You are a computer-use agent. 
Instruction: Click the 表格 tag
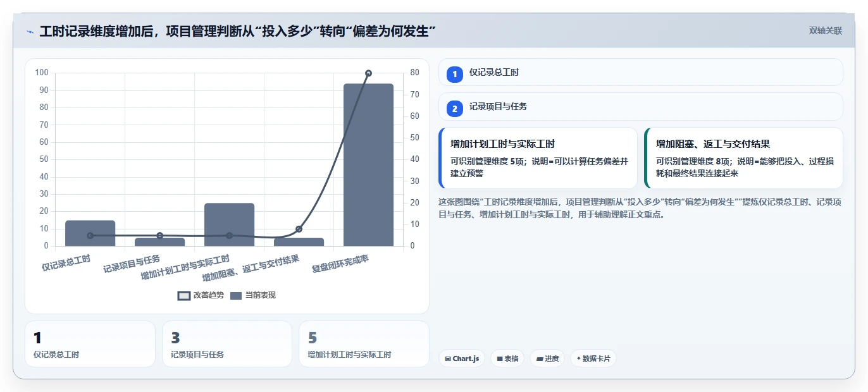(507, 358)
